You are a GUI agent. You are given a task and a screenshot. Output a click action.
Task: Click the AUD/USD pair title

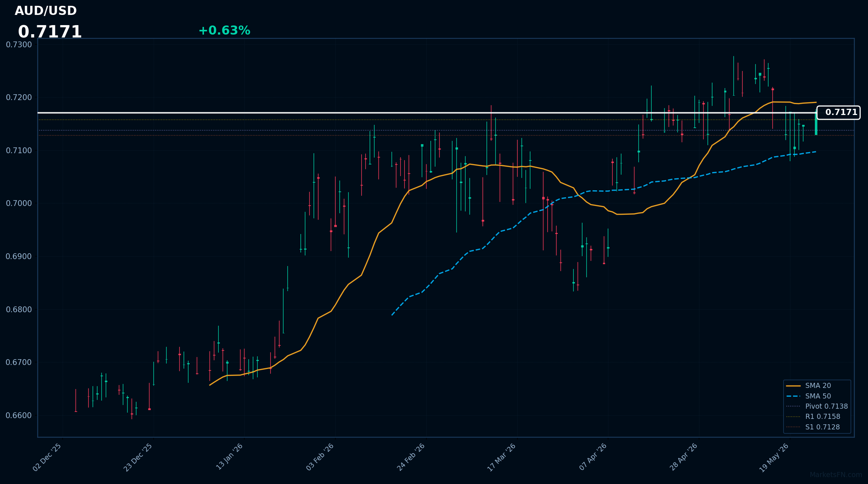tap(46, 11)
